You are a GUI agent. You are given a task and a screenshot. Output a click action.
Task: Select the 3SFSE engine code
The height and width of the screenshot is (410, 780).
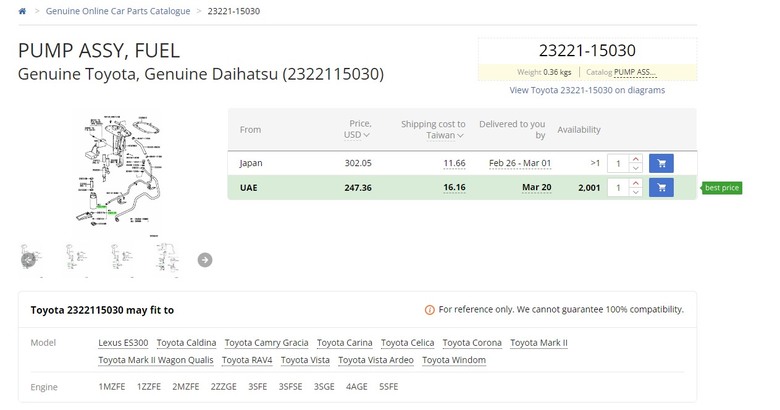click(291, 387)
